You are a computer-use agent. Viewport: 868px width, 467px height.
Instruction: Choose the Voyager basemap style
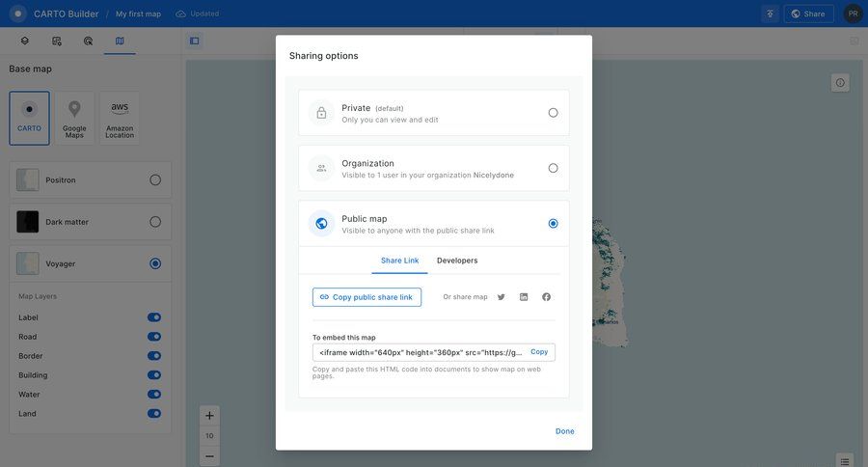click(x=91, y=263)
